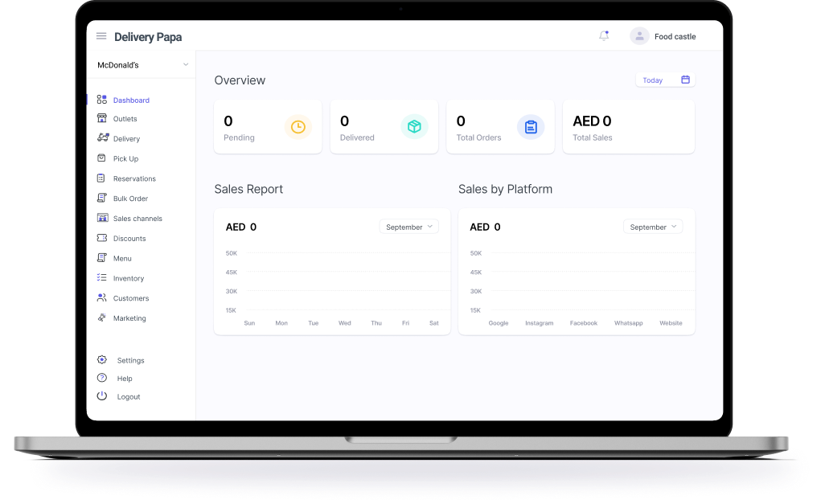821x504 pixels.
Task: Select Menu in the sidebar
Action: point(122,258)
